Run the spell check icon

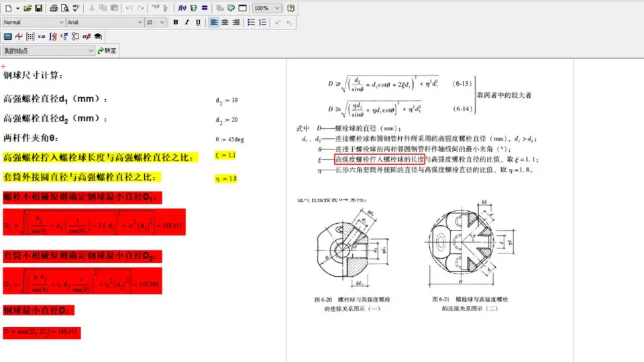coord(76,8)
